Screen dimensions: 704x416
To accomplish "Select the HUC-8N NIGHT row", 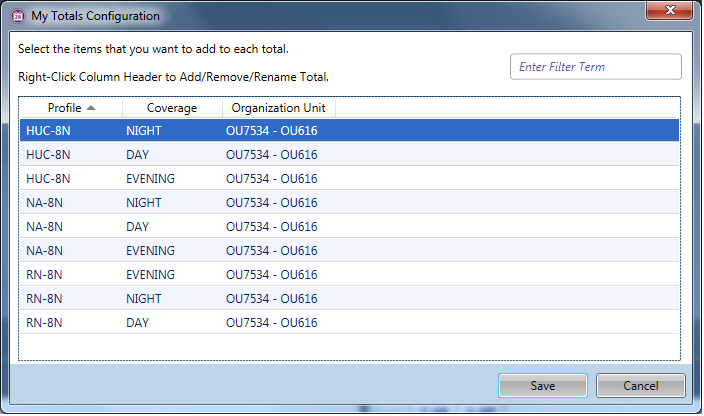I will [349, 131].
